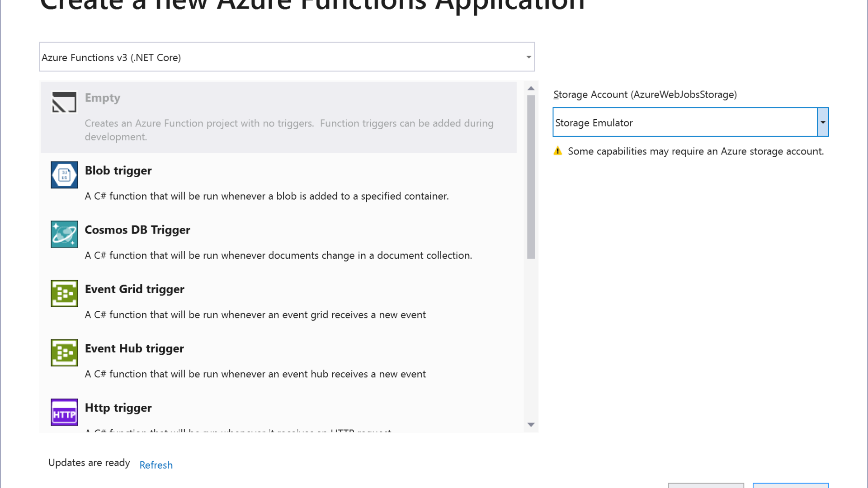The height and width of the screenshot is (488, 868).
Task: Select the Cosmos DB Trigger title
Action: (137, 230)
